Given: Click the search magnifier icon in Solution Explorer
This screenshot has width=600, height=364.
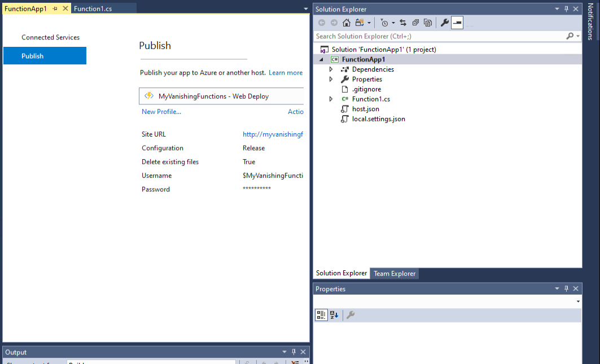Looking at the screenshot, I should coord(570,36).
